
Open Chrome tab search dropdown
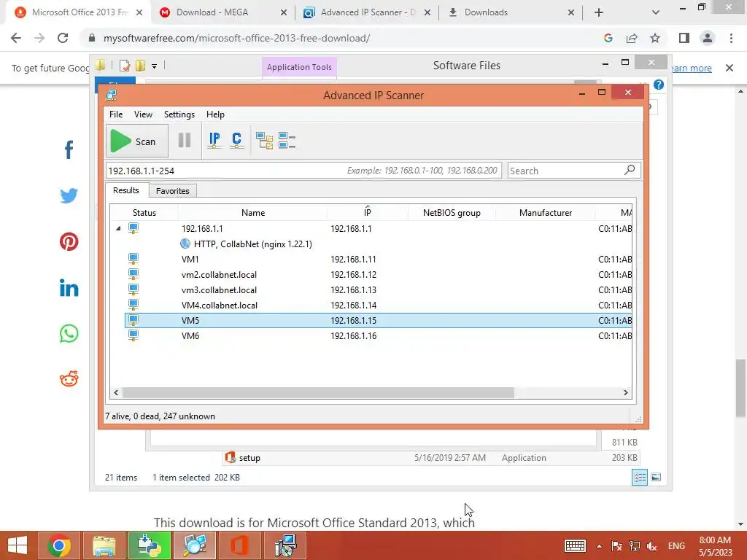pos(656,12)
